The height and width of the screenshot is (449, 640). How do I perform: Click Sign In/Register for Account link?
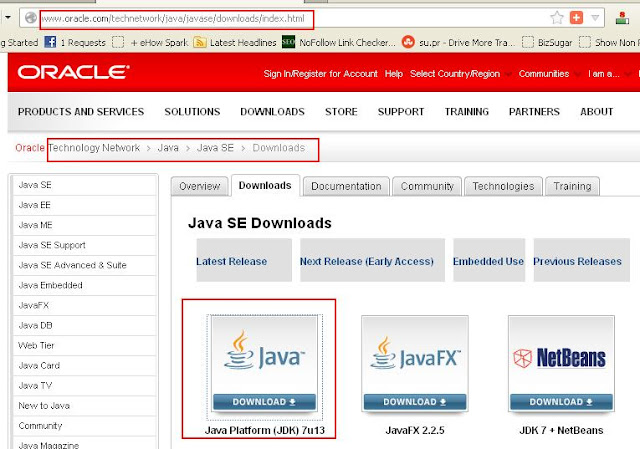pos(320,74)
